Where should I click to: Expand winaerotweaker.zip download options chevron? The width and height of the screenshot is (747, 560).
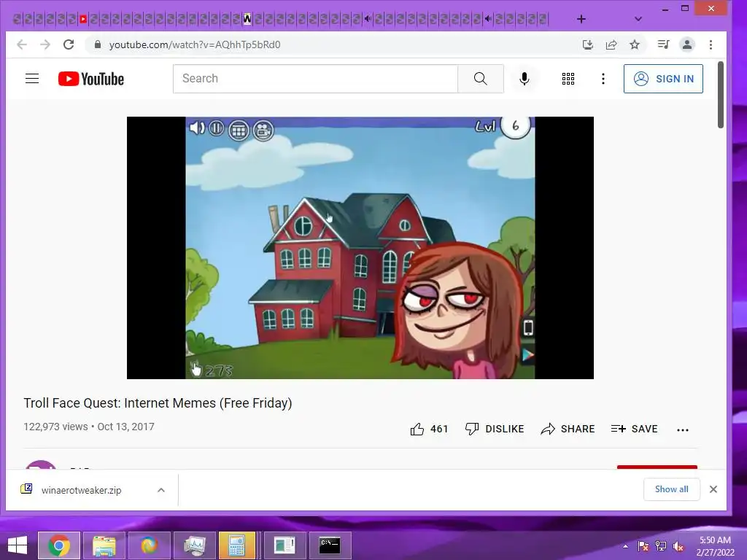(x=161, y=490)
